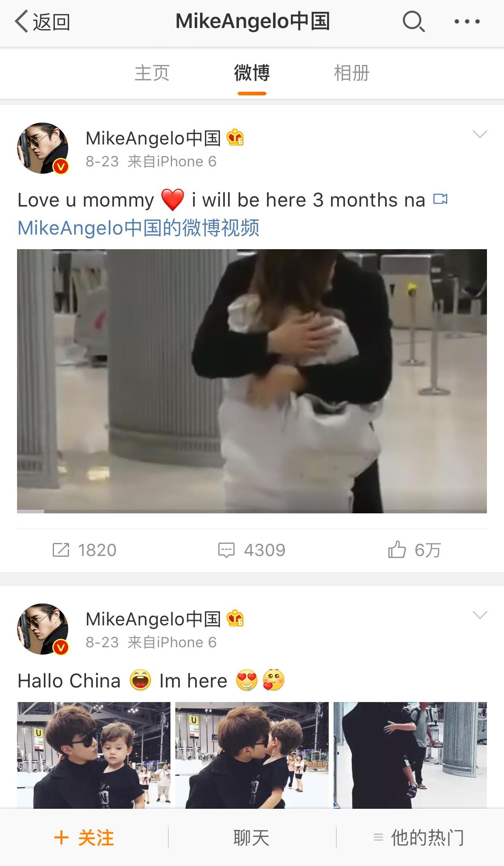This screenshot has height=866, width=504.
Task: Open the 他的热门 filter menu
Action: 420,837
